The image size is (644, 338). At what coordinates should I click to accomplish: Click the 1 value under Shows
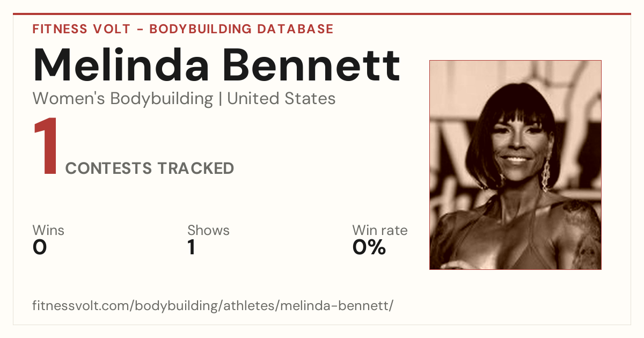click(x=192, y=247)
